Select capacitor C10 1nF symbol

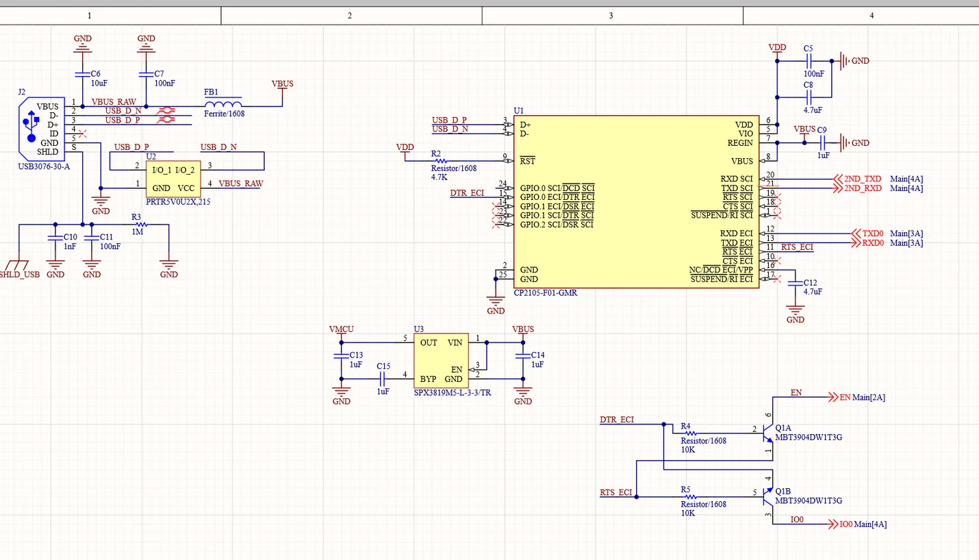tap(54, 238)
